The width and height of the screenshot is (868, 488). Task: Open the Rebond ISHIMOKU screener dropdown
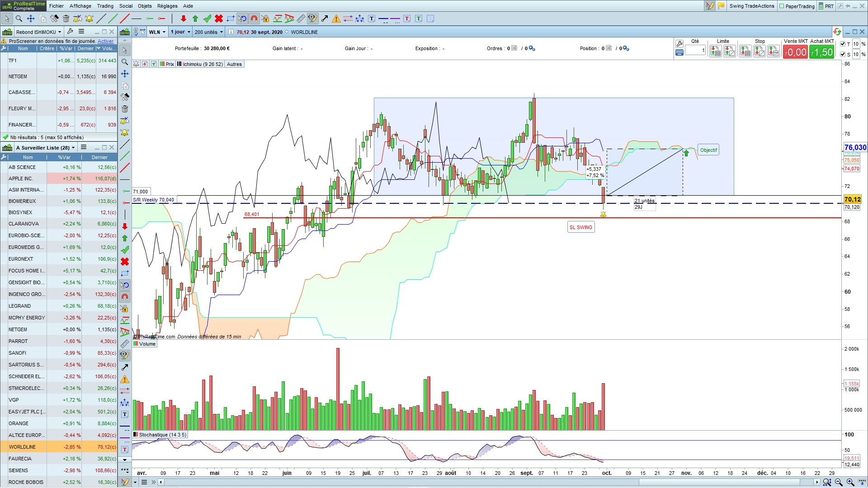point(39,32)
